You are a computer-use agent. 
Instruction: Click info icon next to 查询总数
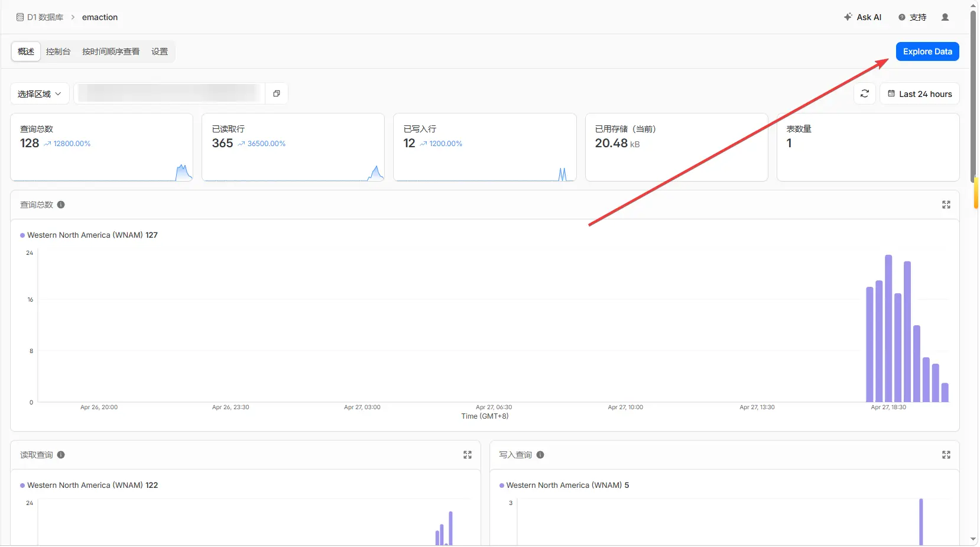click(61, 205)
